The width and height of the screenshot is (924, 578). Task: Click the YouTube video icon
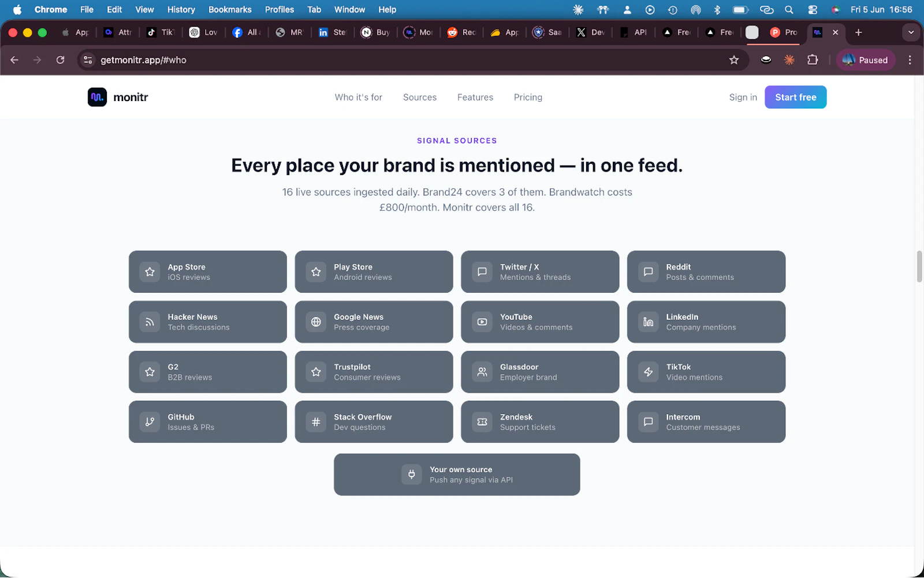pyautogui.click(x=482, y=322)
